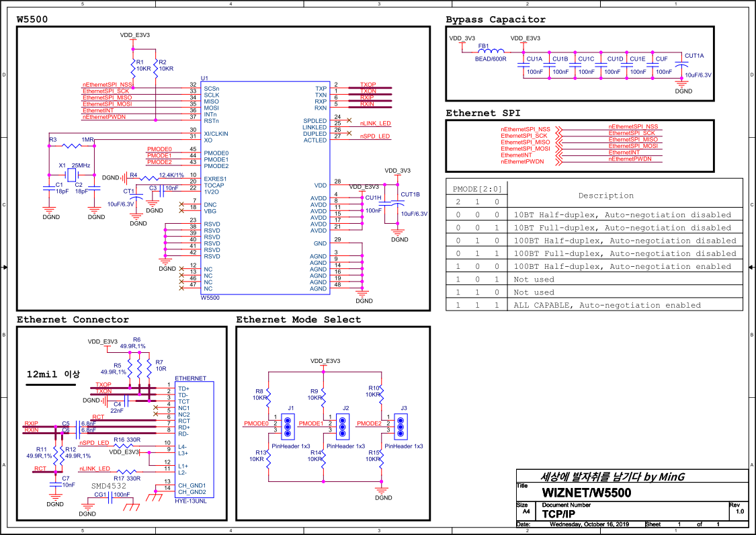Select bypass capacitor CUF

click(x=653, y=65)
